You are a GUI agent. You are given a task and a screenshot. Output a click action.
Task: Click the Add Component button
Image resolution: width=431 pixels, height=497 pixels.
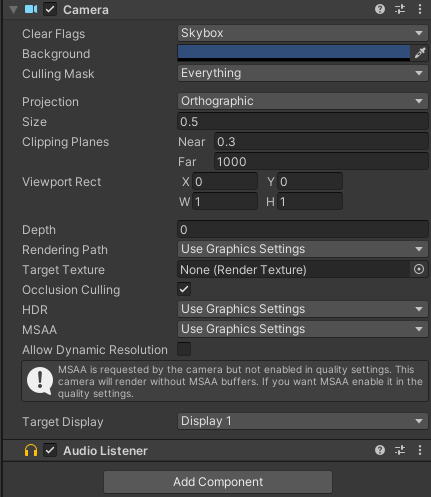pyautogui.click(x=218, y=482)
